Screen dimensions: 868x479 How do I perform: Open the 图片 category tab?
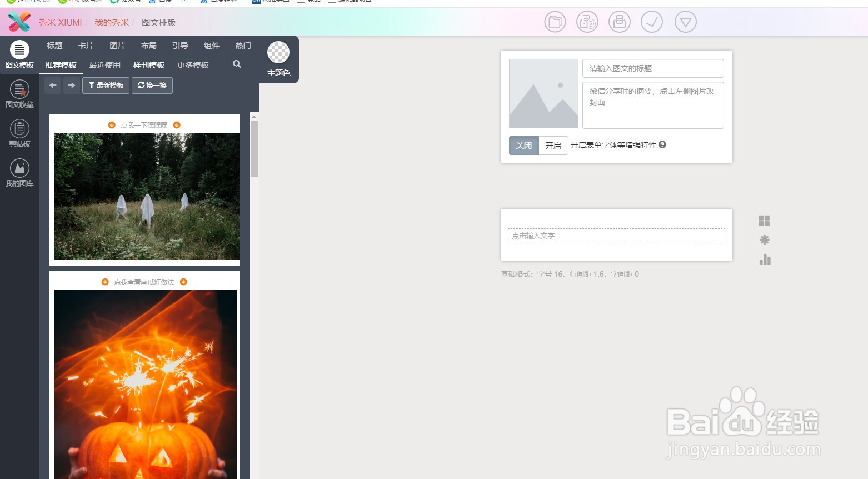click(x=117, y=46)
